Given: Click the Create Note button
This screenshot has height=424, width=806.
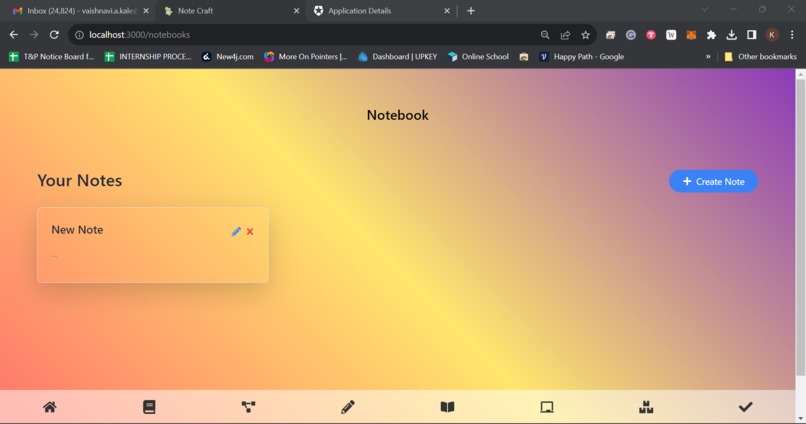Looking at the screenshot, I should pyautogui.click(x=713, y=181).
